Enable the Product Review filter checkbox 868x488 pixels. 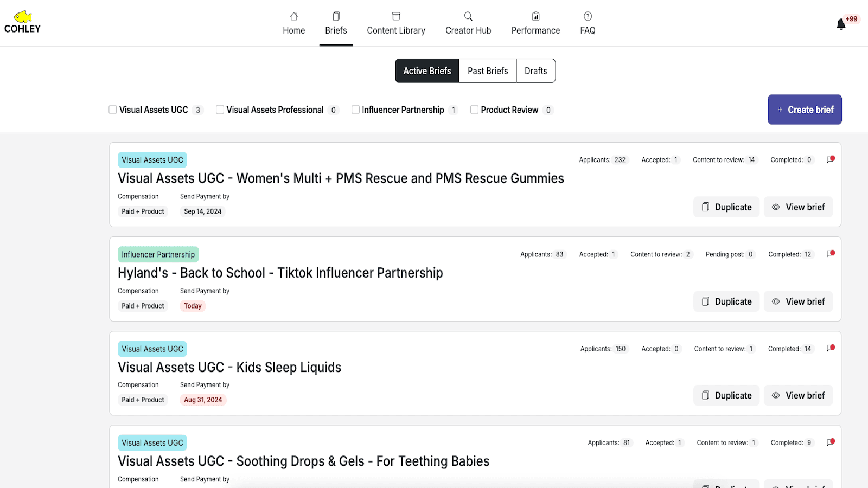[x=475, y=110]
